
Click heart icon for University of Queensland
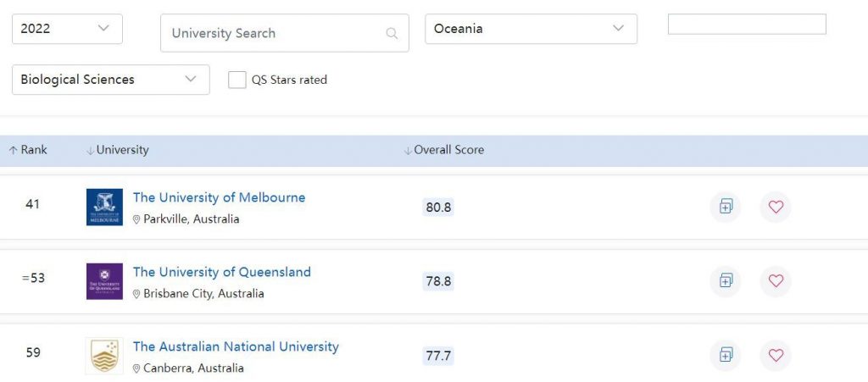[776, 280]
